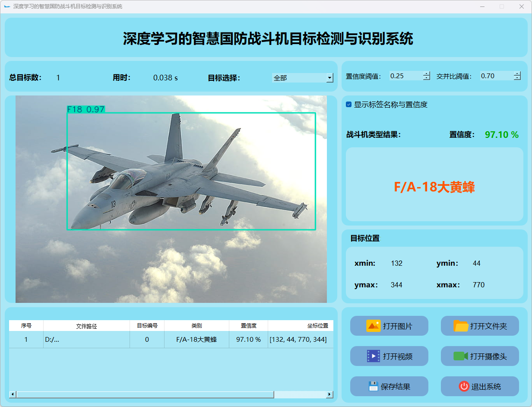
Task: Click the 用时 value 0.038 s
Action: (x=166, y=78)
